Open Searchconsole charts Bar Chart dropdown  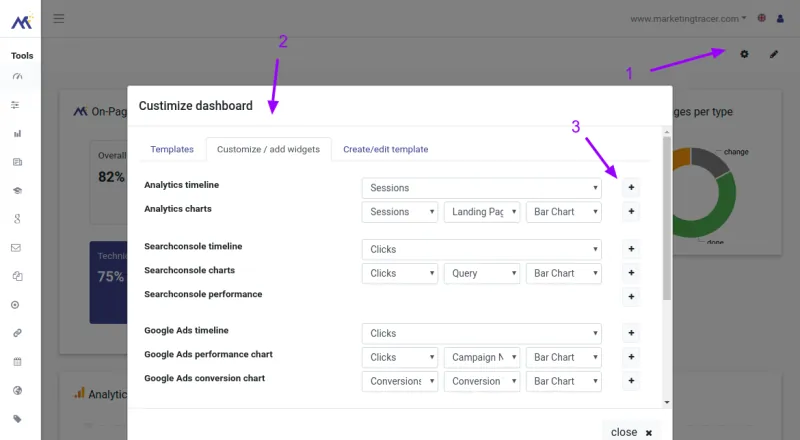(x=564, y=273)
